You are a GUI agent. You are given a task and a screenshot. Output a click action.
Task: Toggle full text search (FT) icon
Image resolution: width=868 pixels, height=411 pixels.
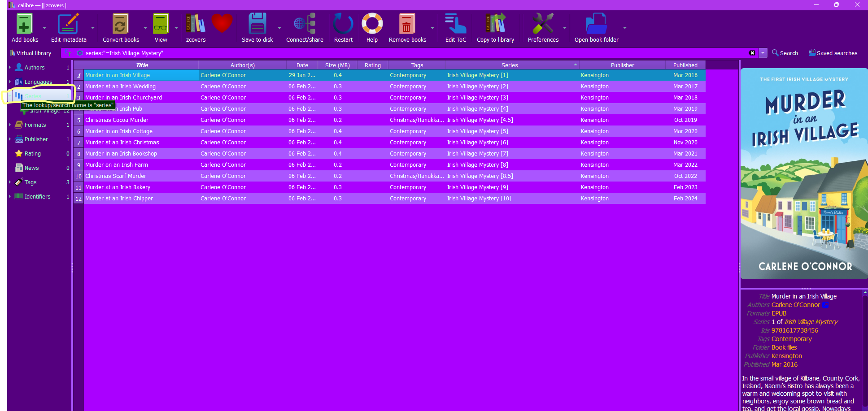coord(68,53)
